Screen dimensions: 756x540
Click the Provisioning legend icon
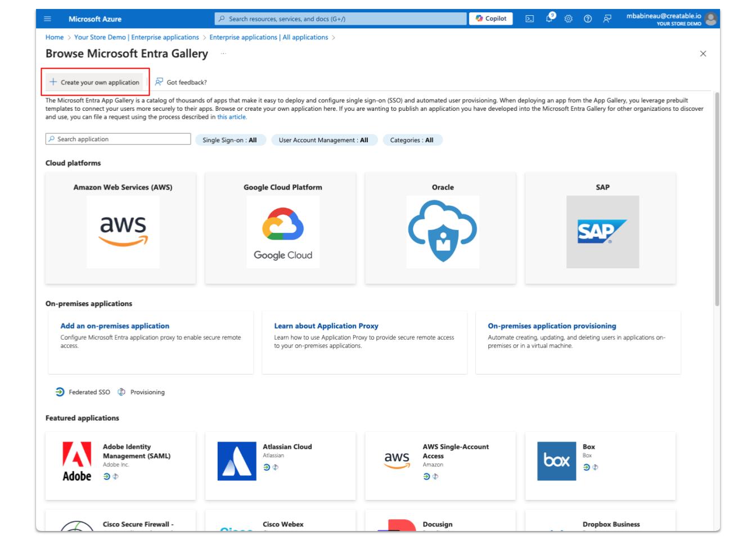coord(121,392)
